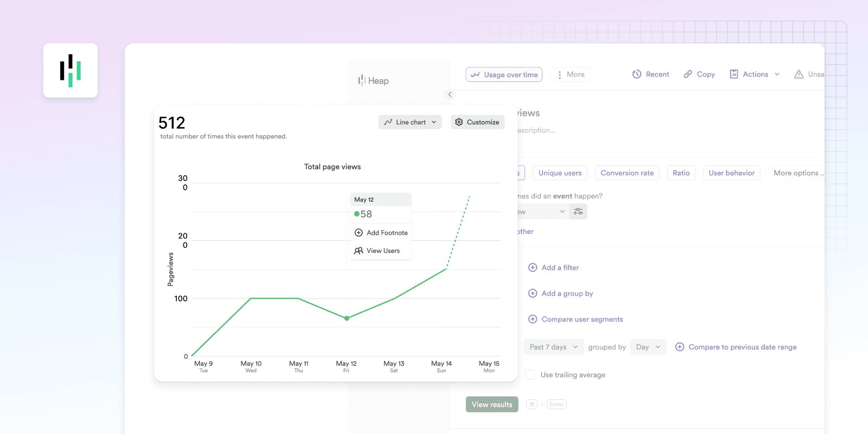Click the Heap sidebar logo

[x=373, y=81]
